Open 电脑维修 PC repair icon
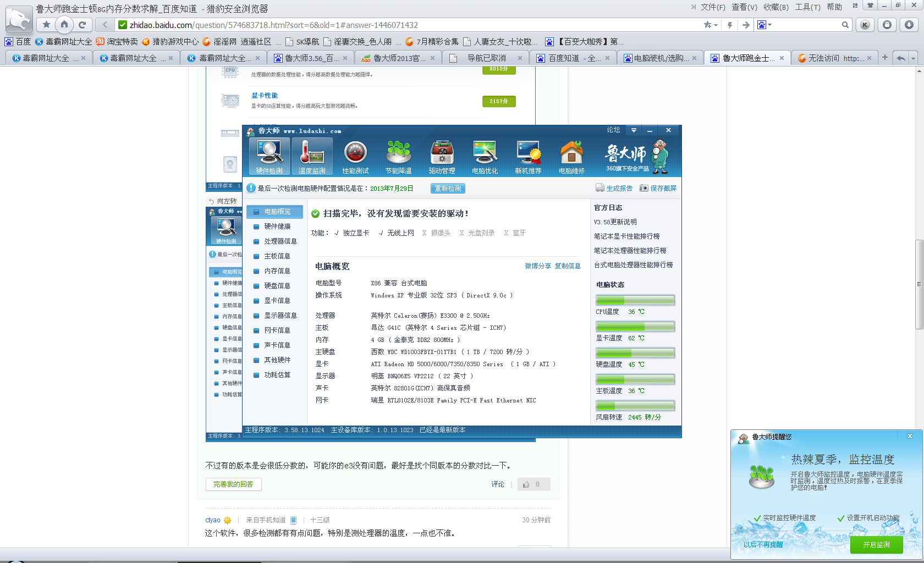 click(571, 157)
